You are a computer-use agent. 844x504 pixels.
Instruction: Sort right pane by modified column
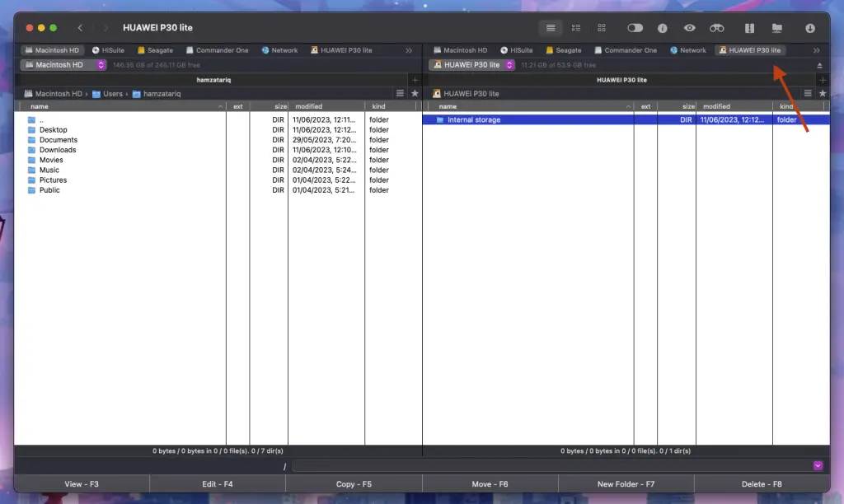click(734, 106)
